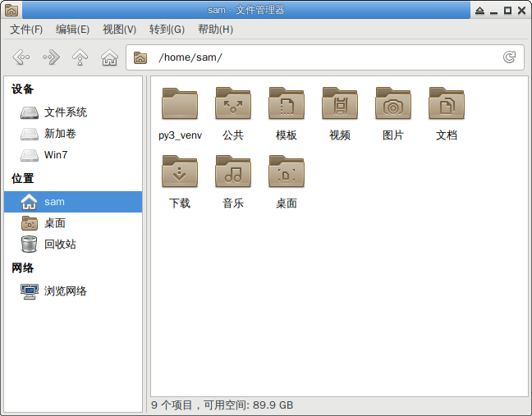Image resolution: width=532 pixels, height=416 pixels.
Task: Click the forward navigation arrow
Action: coord(51,57)
